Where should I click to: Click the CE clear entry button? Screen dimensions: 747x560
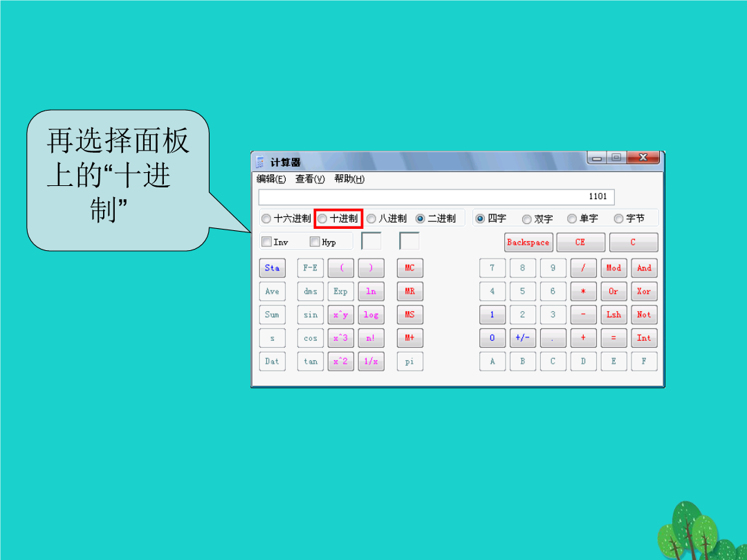point(580,243)
